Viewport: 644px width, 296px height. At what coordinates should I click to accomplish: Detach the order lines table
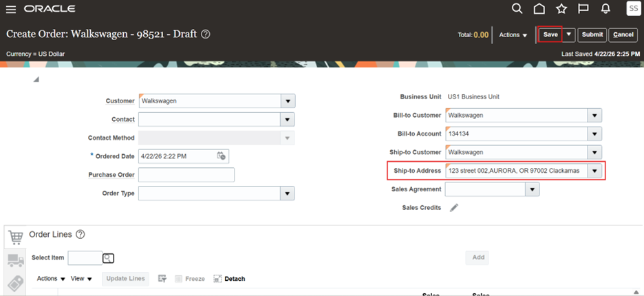229,279
